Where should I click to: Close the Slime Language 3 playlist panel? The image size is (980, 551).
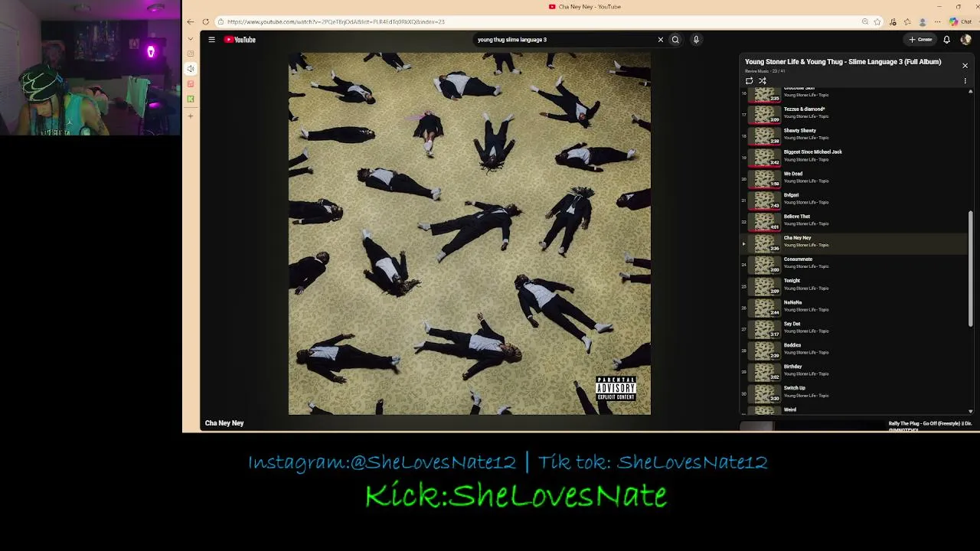pos(965,66)
